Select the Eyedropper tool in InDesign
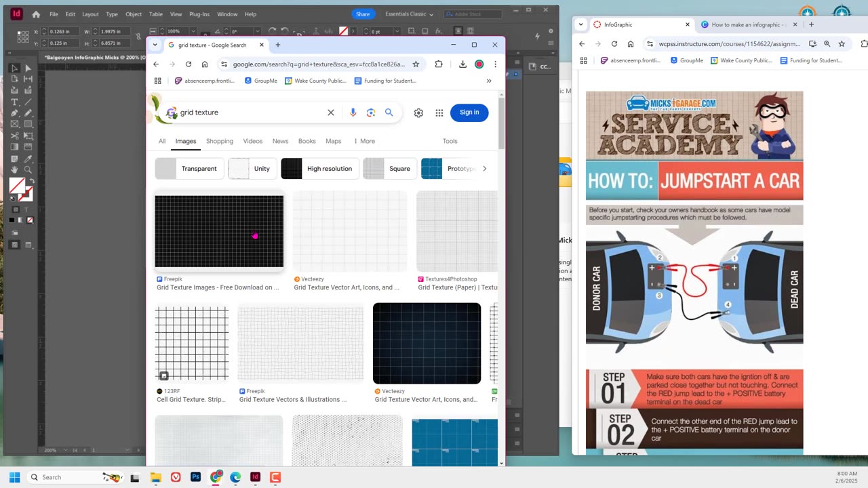This screenshot has height=488, width=868. coord(28,158)
